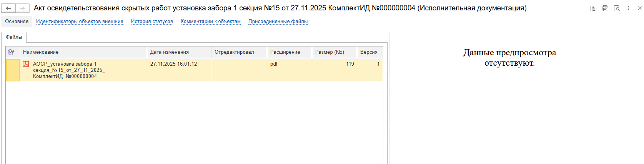Sort by the Дата изменения column header
This screenshot has height=164, width=644.
(169, 52)
